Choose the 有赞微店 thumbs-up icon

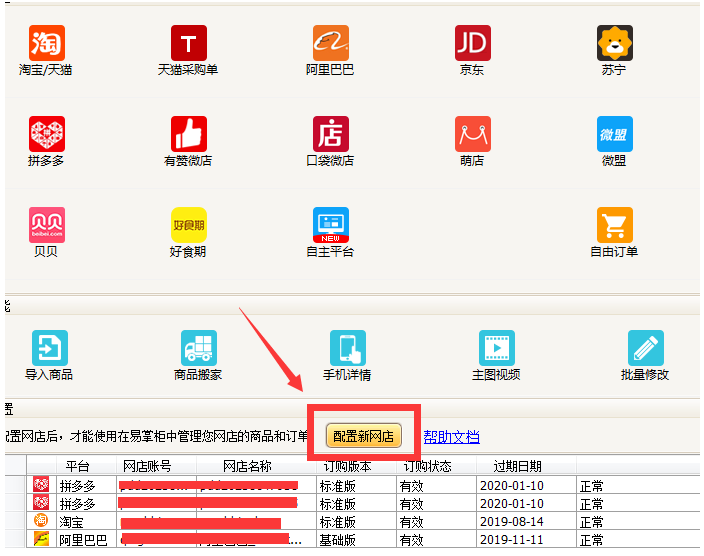(x=189, y=134)
